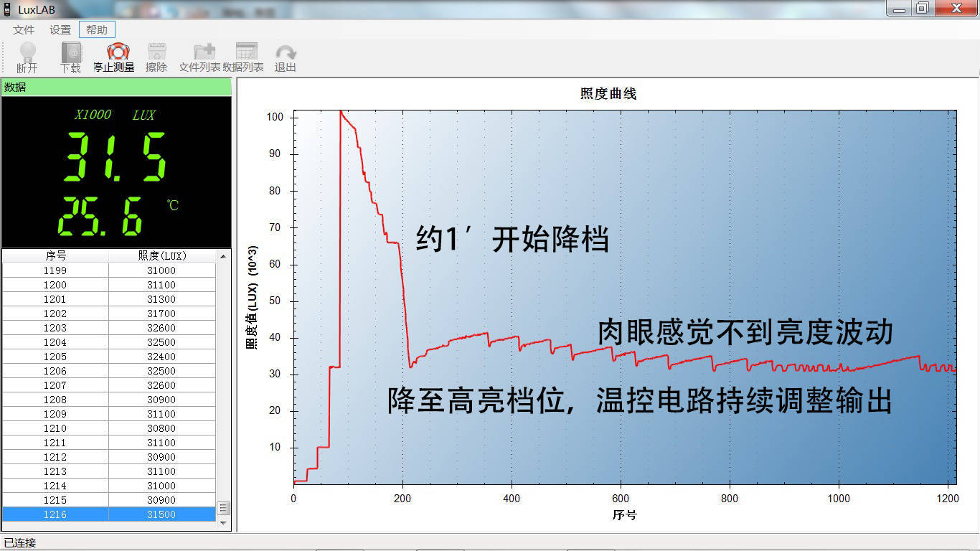
Task: Click the 32500 value in row 1204
Action: [x=161, y=342]
